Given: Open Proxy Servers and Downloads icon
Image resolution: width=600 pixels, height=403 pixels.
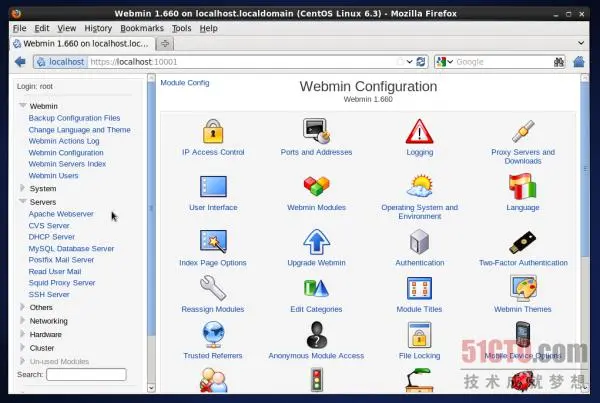Looking at the screenshot, I should (523, 131).
